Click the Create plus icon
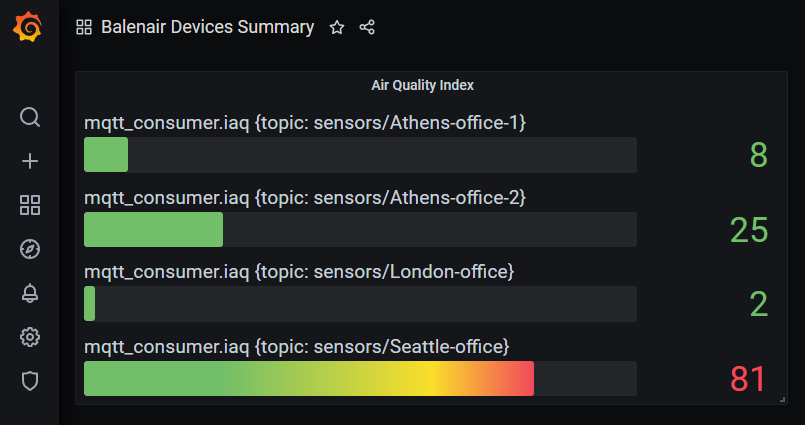 click(30, 161)
